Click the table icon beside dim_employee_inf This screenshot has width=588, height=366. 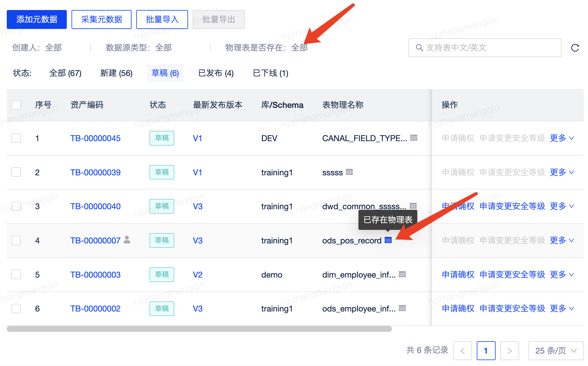click(x=402, y=274)
